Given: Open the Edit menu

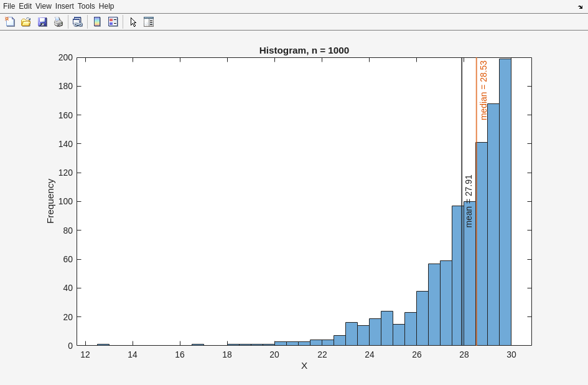Looking at the screenshot, I should pyautogui.click(x=25, y=6).
